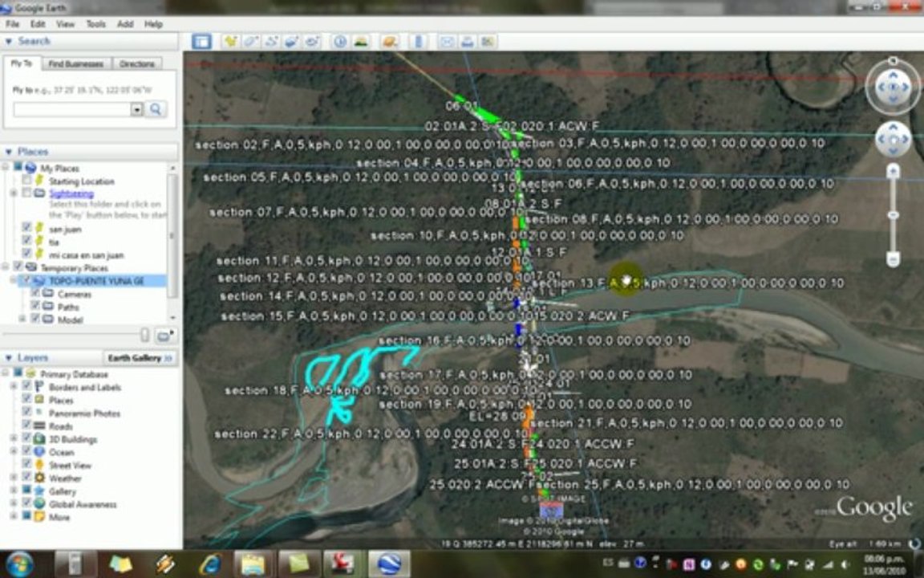Viewport: 924px width, 578px height.
Task: Click the zoom out minus button
Action: pyautogui.click(x=893, y=259)
